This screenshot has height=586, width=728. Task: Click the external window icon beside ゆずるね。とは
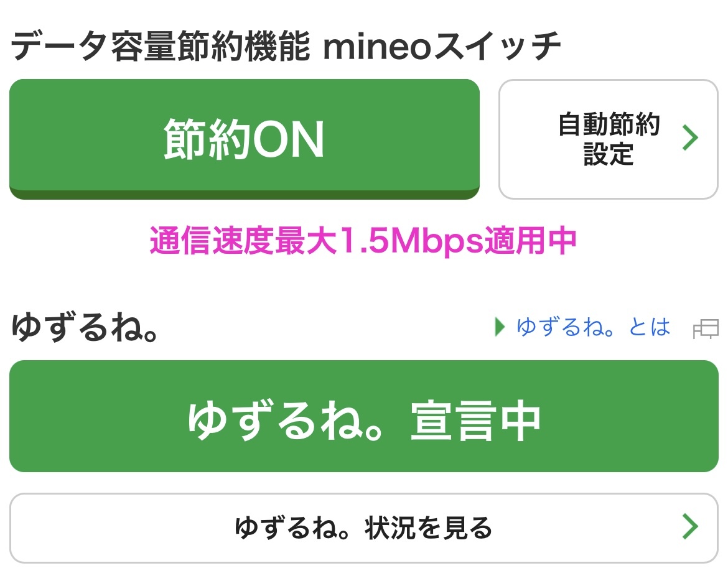[x=706, y=328]
